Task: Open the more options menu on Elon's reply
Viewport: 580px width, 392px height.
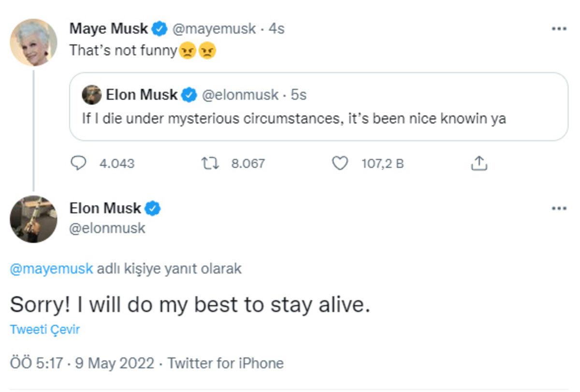Action: point(560,208)
